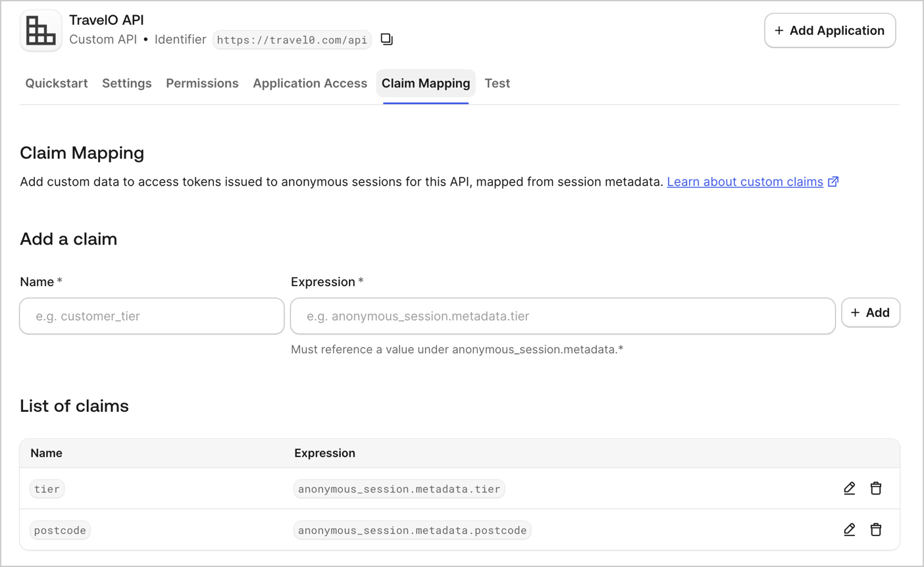Edit the tier claim with the pencil icon
This screenshot has width=924, height=567.
point(850,488)
